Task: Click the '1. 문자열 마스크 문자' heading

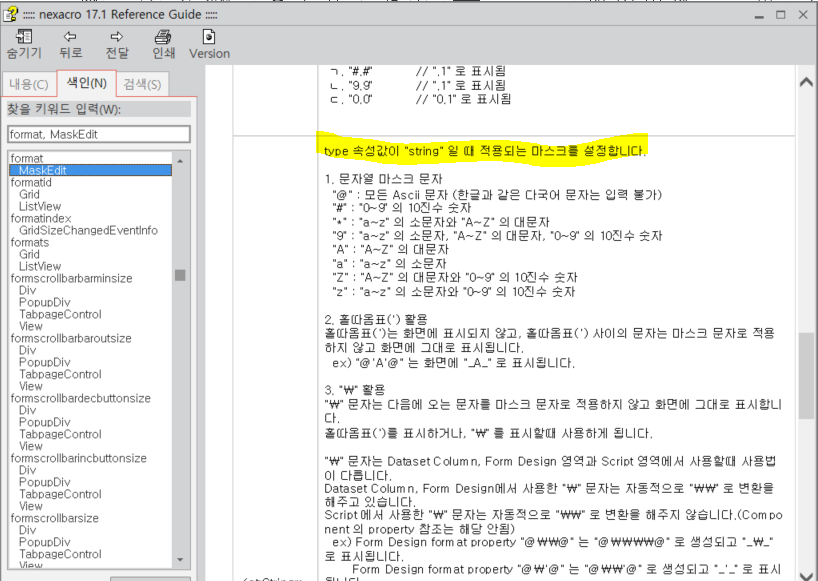Action: (383, 179)
